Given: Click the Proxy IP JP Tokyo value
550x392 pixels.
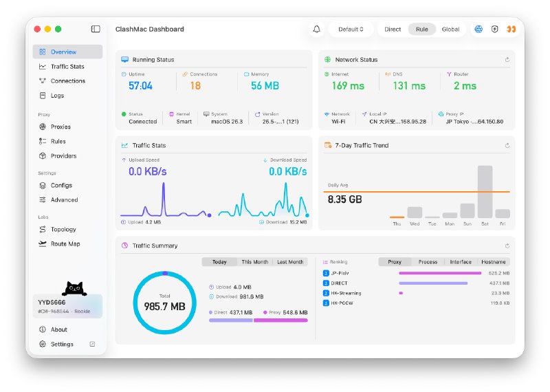Looking at the screenshot, I should 474,122.
